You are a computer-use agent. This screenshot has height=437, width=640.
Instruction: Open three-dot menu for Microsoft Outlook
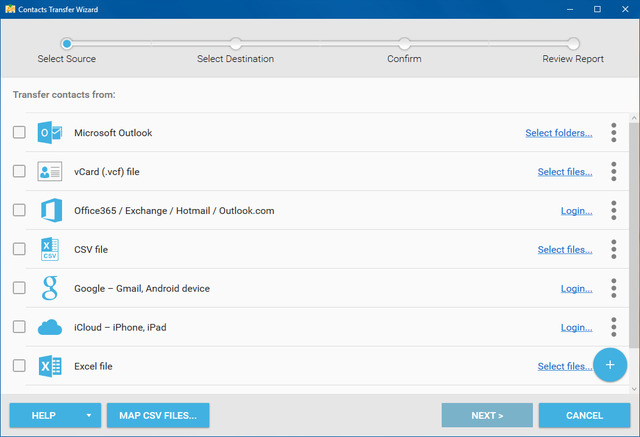[613, 133]
